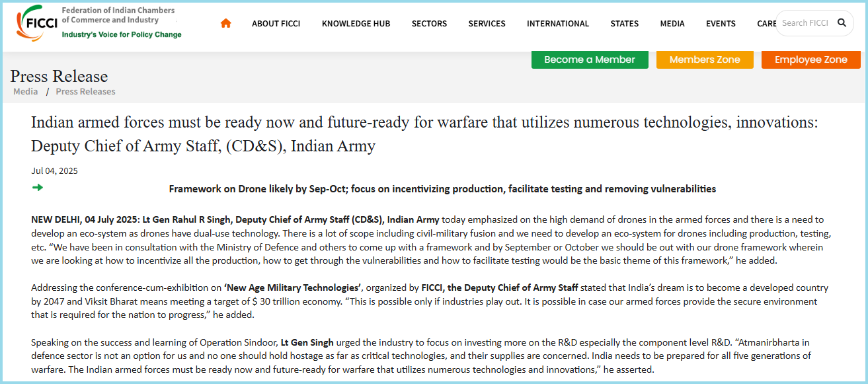Image resolution: width=868 pixels, height=384 pixels.
Task: Click the Press Releases breadcrumb link
Action: [85, 91]
